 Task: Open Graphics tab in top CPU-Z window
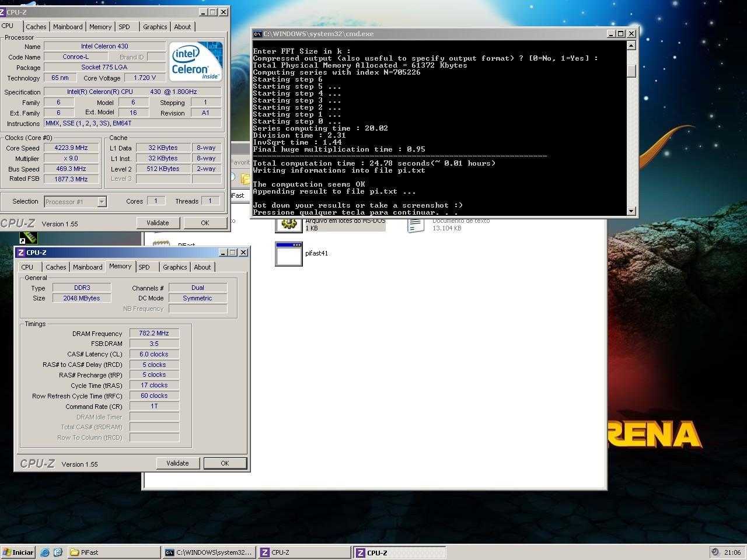[x=155, y=27]
